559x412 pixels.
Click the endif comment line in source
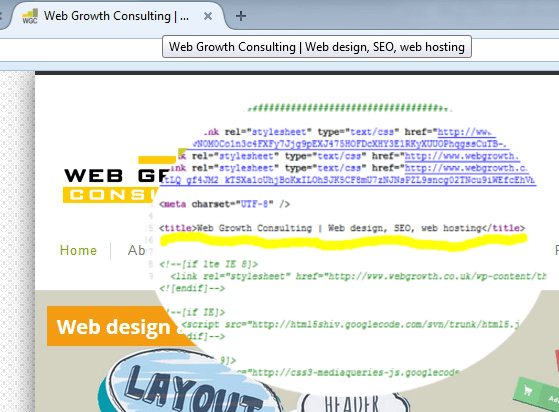[192, 288]
